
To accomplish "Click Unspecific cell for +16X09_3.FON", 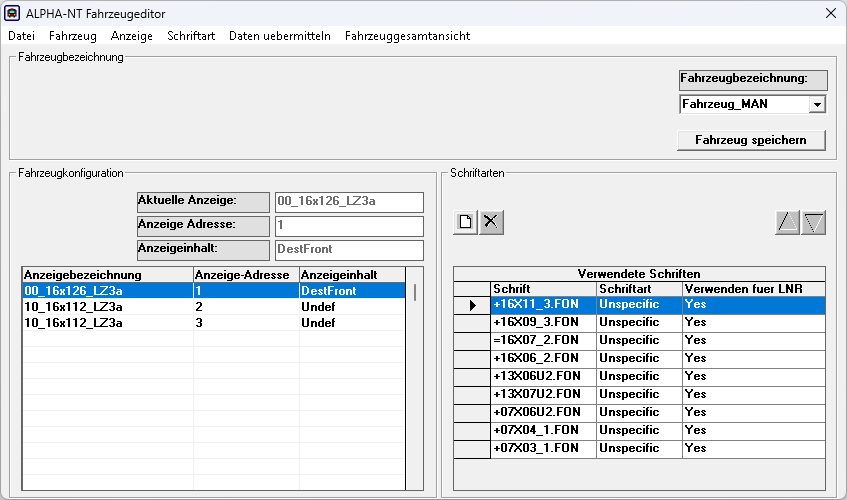I will [640, 322].
